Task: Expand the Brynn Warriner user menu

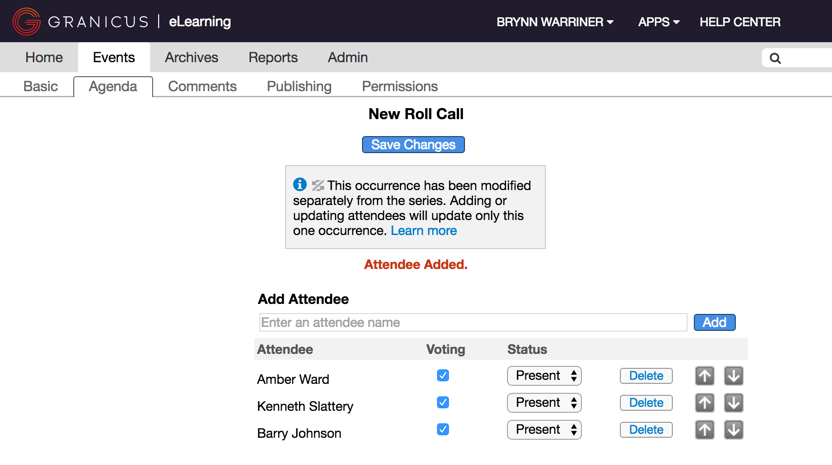Action: [x=555, y=22]
